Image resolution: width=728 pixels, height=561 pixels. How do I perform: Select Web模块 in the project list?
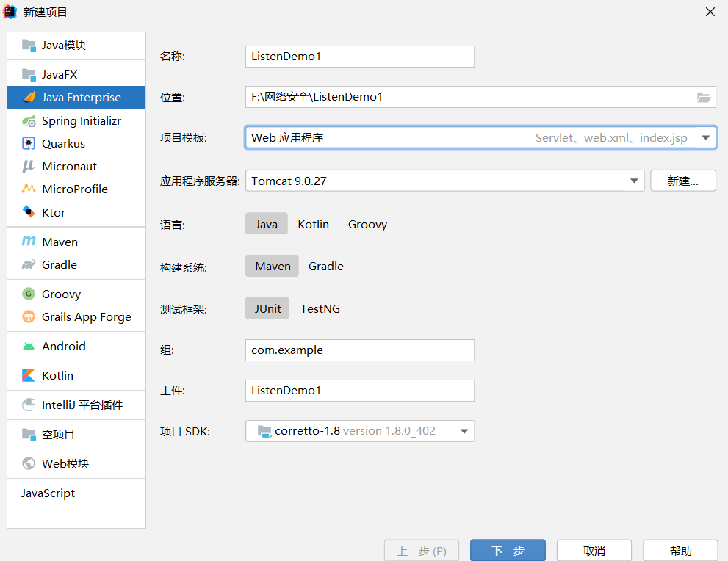coord(76,463)
